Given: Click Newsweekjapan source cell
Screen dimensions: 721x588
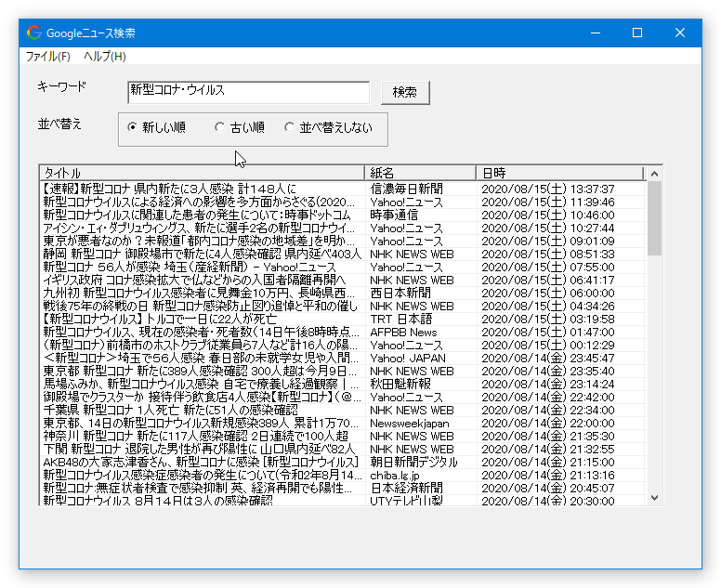Looking at the screenshot, I should click(x=410, y=423).
